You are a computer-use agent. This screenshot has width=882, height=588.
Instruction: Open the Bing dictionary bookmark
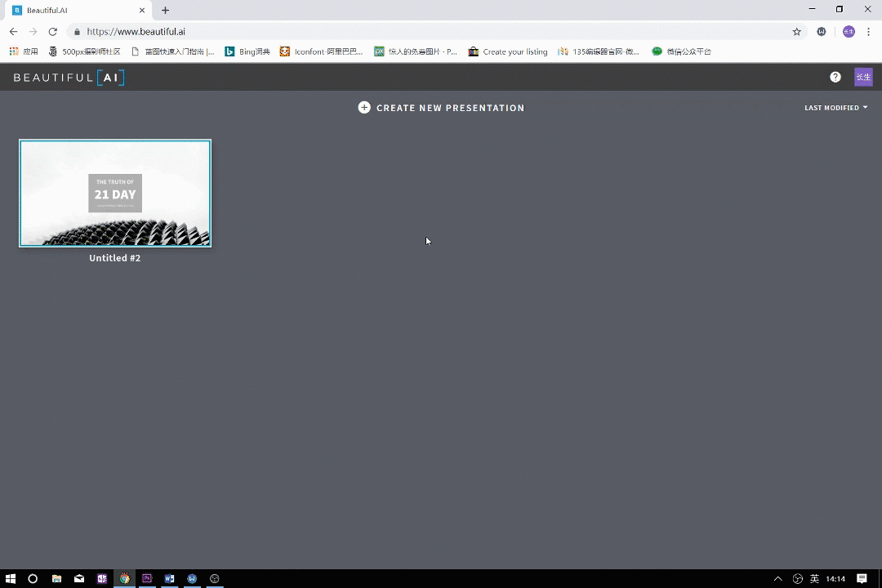point(247,51)
